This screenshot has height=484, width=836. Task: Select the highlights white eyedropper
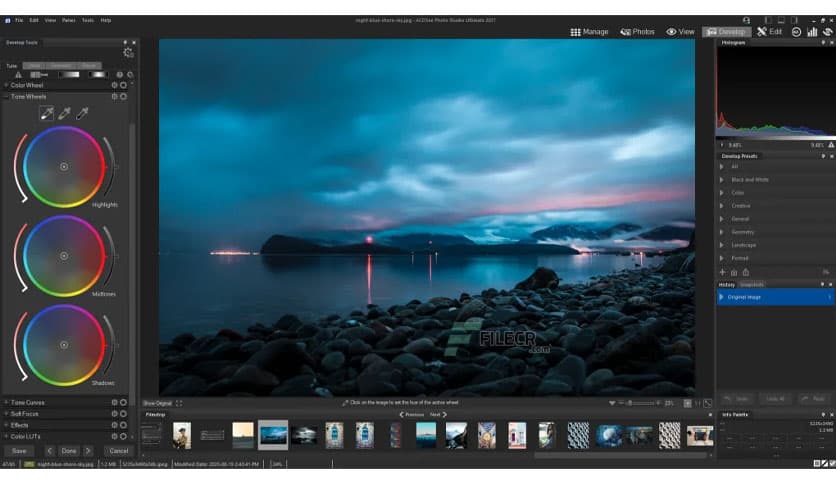point(47,113)
